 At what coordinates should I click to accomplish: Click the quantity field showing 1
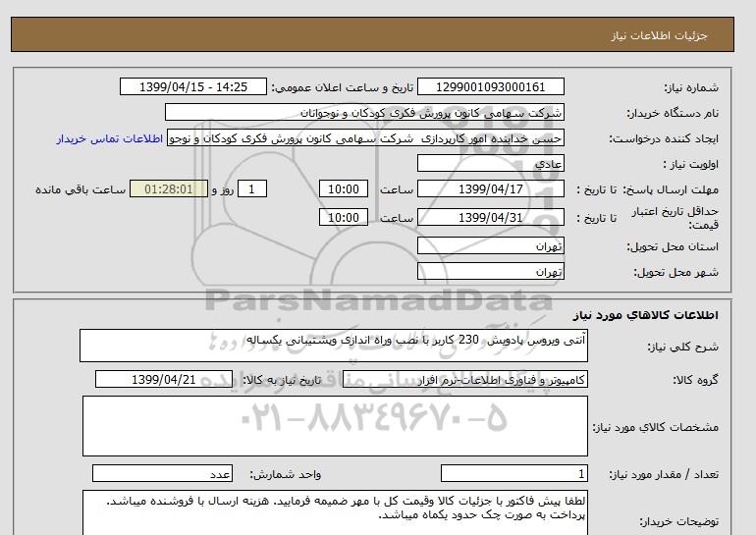tap(514, 473)
